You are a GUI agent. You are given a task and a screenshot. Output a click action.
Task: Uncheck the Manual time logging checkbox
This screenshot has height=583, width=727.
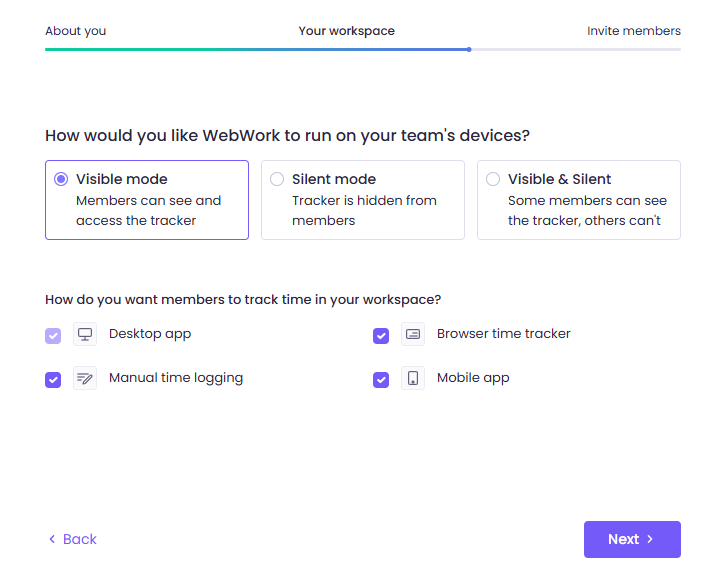coord(53,380)
